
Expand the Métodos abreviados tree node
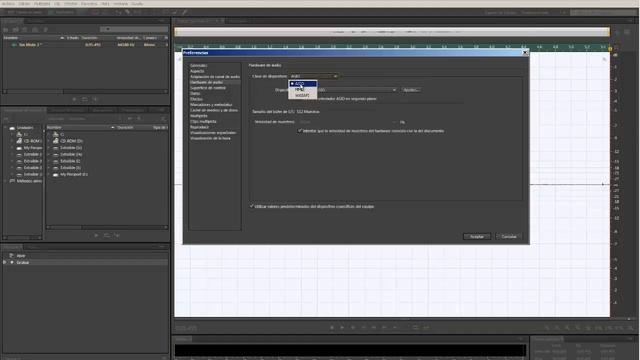(5, 181)
